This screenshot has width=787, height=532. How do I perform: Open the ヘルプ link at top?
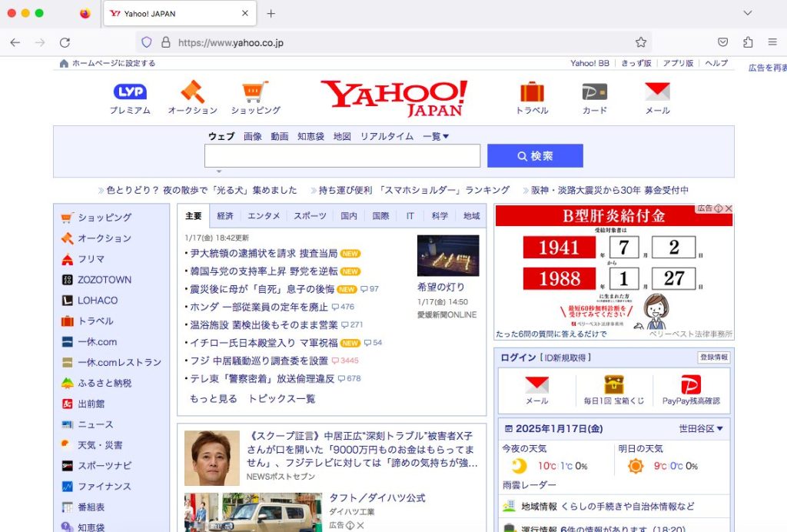716,63
